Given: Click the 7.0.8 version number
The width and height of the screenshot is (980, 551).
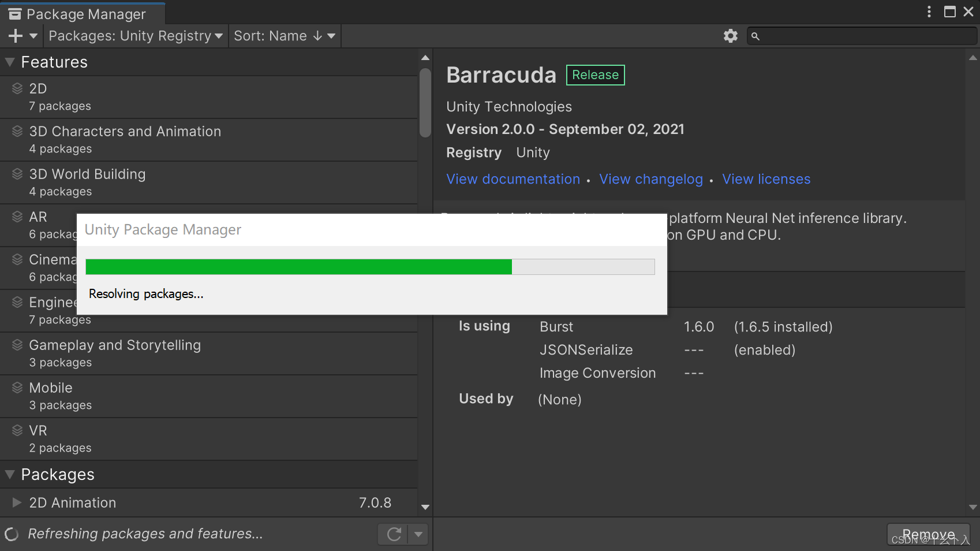Looking at the screenshot, I should pos(375,502).
